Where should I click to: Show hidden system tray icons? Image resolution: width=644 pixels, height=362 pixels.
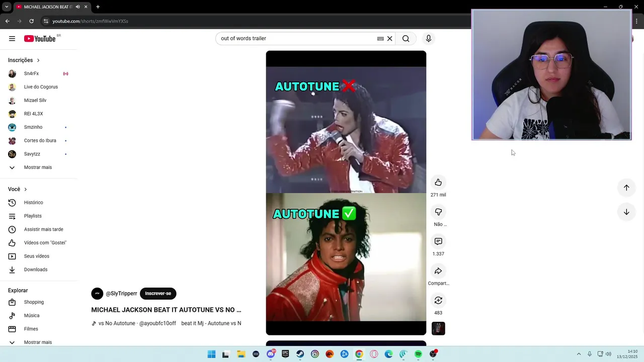pyautogui.click(x=579, y=354)
